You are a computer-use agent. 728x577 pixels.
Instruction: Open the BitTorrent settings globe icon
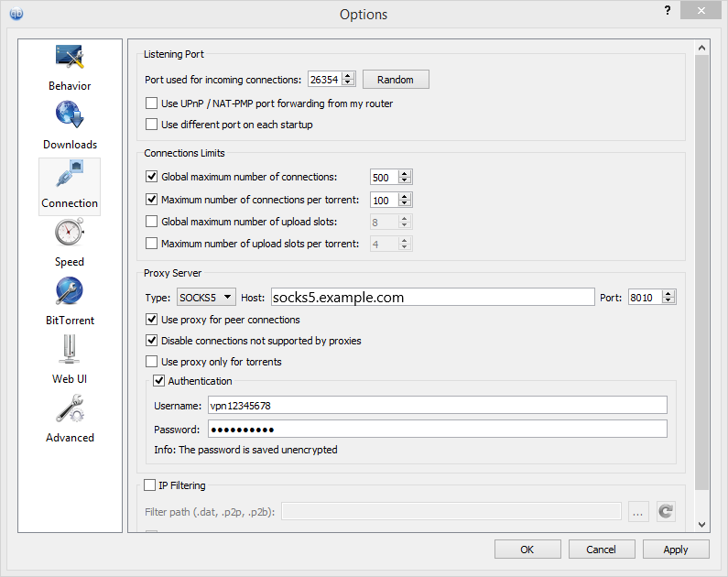pyautogui.click(x=70, y=291)
